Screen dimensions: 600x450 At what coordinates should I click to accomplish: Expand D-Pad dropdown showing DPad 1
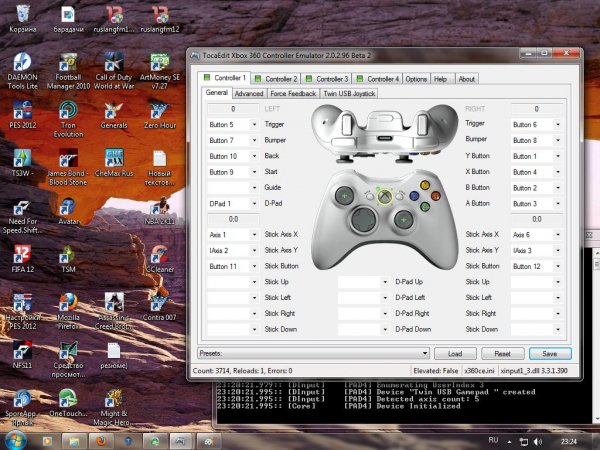[x=254, y=204]
